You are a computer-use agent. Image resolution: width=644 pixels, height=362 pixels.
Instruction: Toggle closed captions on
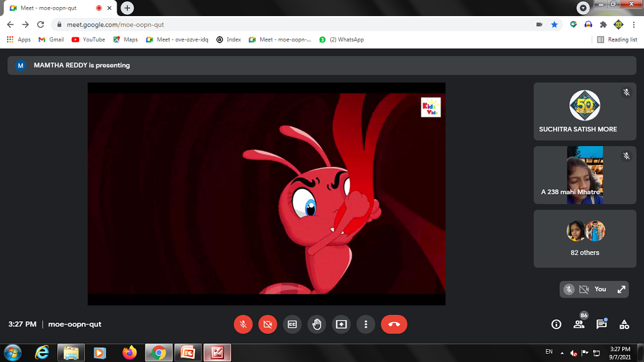[x=292, y=324]
